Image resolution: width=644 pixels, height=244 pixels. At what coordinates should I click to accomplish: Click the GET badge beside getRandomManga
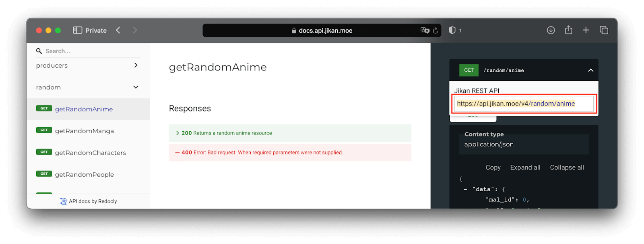point(44,130)
